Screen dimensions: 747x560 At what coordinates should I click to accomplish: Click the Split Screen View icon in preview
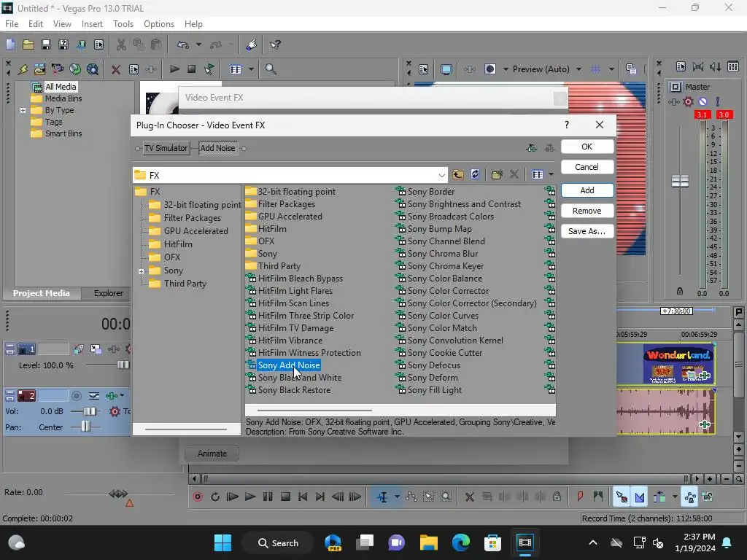489,69
